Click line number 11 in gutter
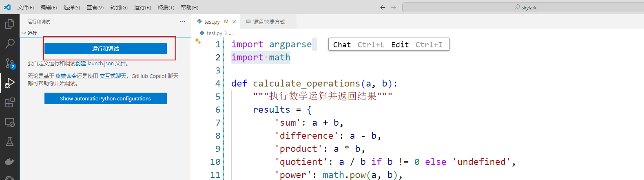This screenshot has height=180, width=644. point(215,175)
